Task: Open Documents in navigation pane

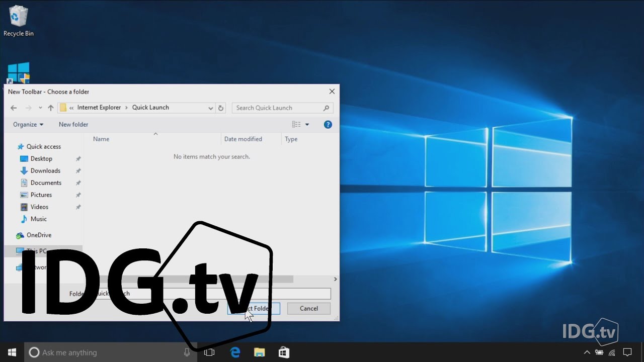Action: (46, 183)
